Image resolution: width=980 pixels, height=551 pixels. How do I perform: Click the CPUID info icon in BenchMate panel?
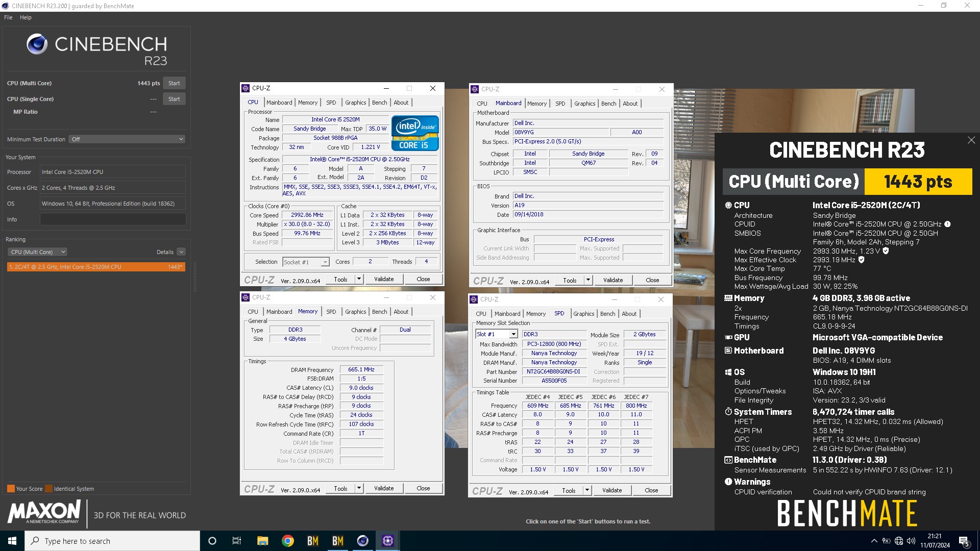(947, 224)
